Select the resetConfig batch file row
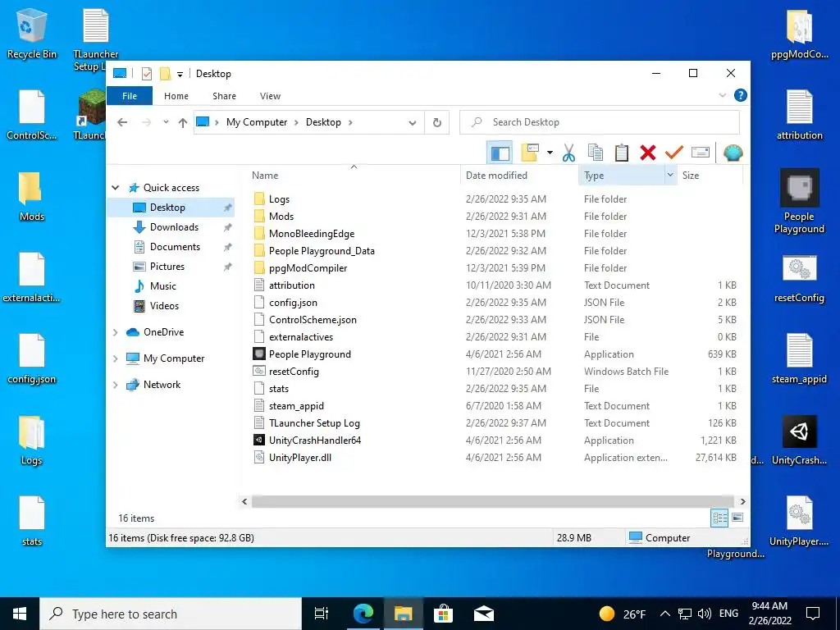 (x=495, y=372)
